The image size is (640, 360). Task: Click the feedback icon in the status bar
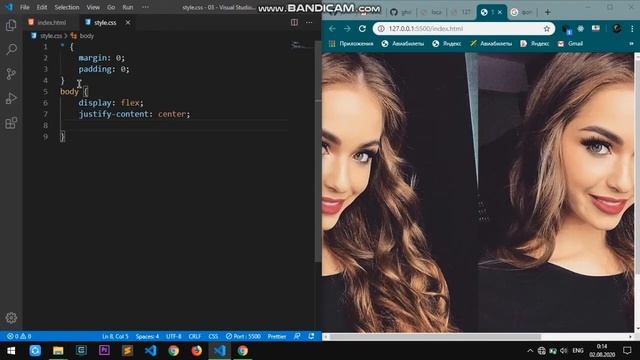(x=297, y=336)
